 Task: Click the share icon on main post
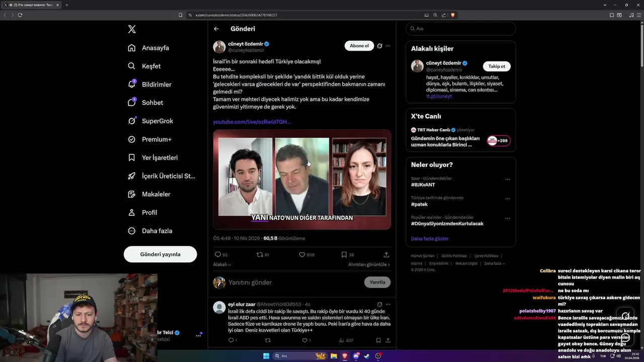coord(386,255)
